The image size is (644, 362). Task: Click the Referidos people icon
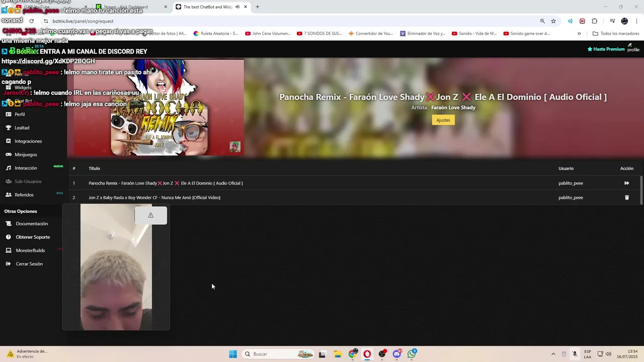(9, 195)
